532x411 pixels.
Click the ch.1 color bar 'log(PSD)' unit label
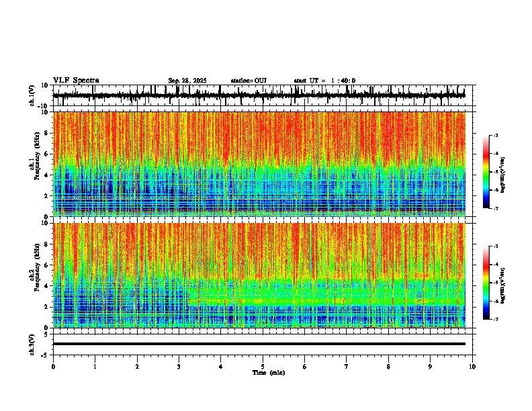point(503,175)
